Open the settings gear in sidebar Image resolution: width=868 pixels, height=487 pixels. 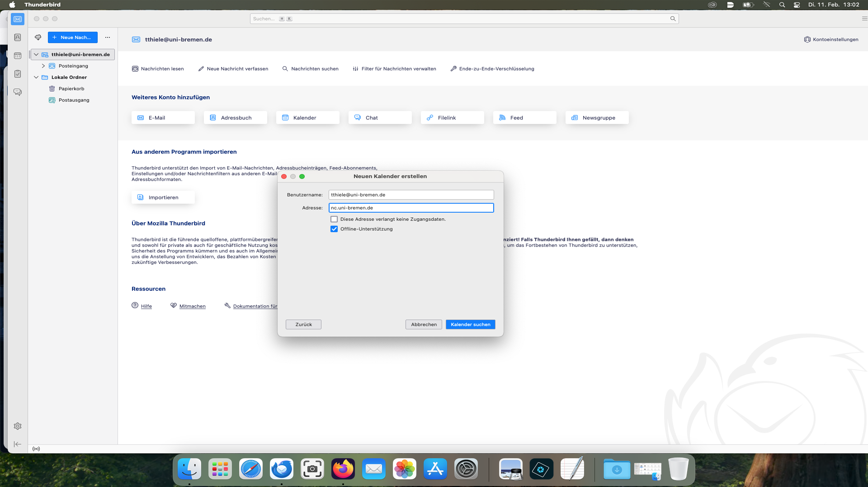coord(18,426)
